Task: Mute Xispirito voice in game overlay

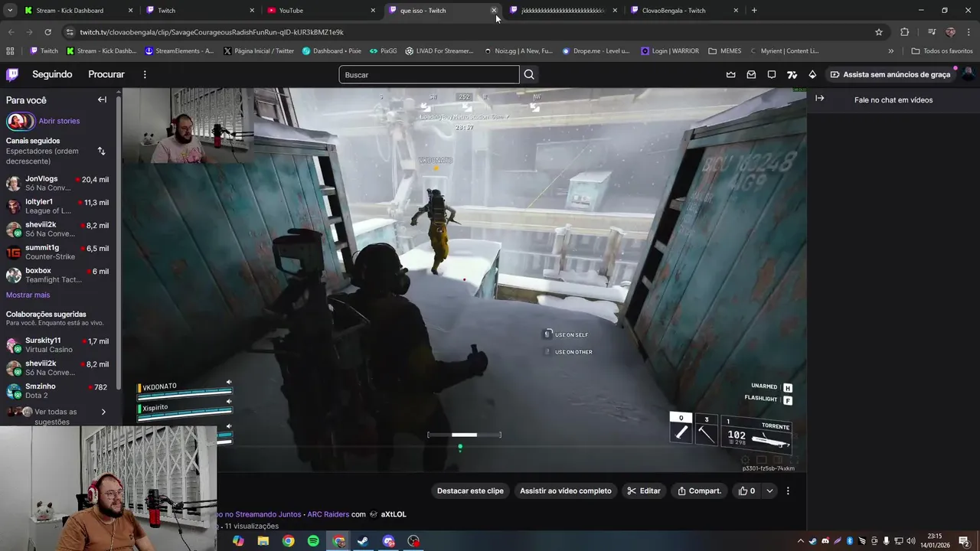Action: [228, 401]
